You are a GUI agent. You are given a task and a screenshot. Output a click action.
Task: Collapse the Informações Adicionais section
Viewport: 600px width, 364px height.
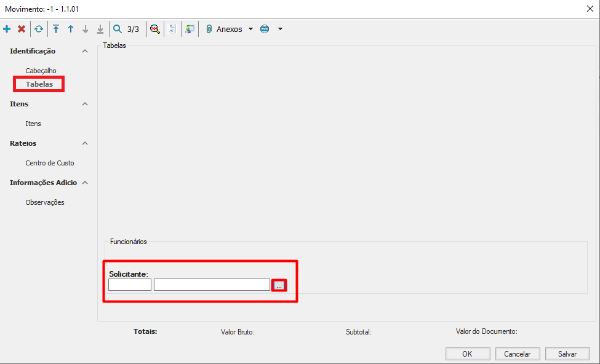[x=85, y=183]
